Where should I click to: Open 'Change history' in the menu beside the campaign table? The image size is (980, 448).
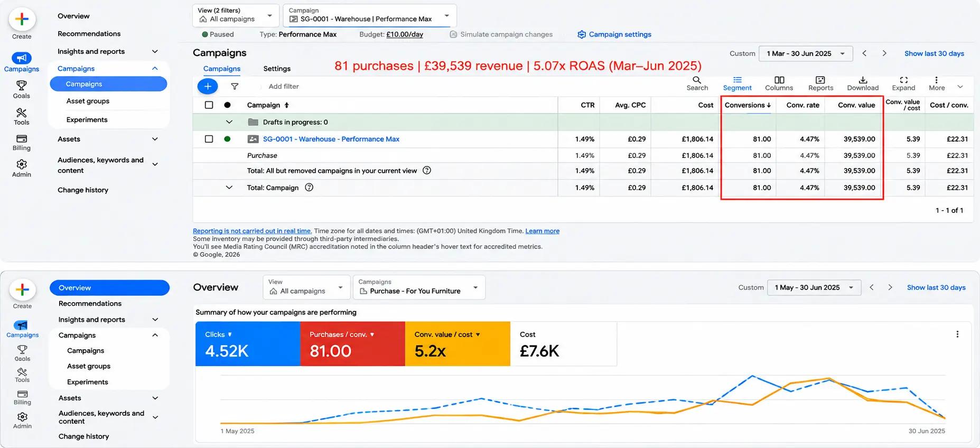pos(83,190)
